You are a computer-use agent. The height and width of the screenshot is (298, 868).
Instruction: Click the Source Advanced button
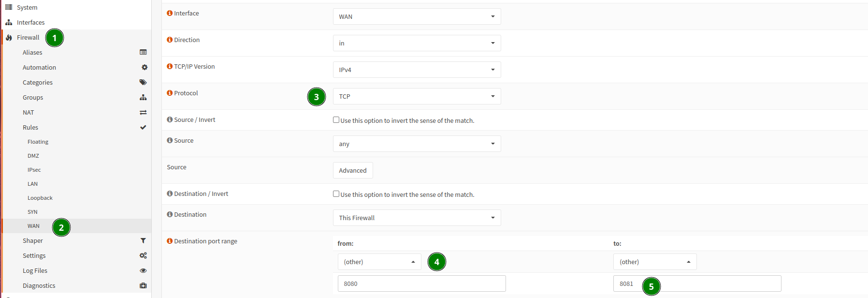(x=353, y=170)
